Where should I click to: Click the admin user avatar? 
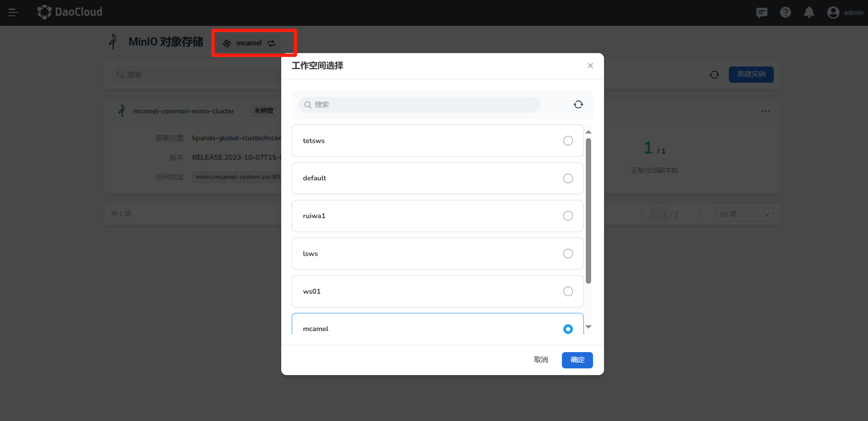833,12
